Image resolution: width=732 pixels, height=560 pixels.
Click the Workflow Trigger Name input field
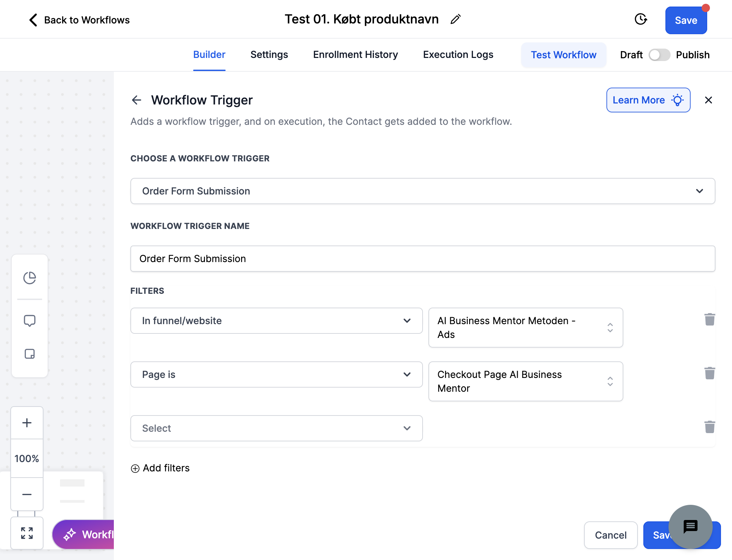(423, 259)
